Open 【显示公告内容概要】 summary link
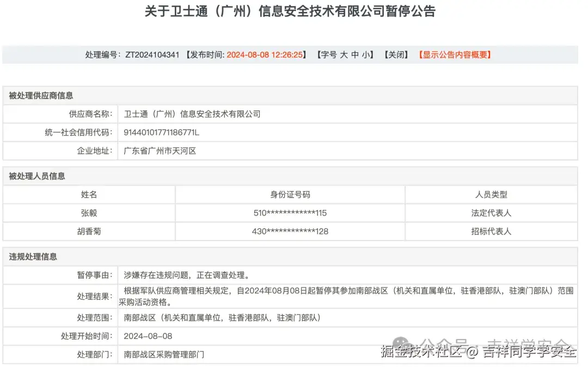Image resolution: width=588 pixels, height=370 pixels. (x=454, y=54)
